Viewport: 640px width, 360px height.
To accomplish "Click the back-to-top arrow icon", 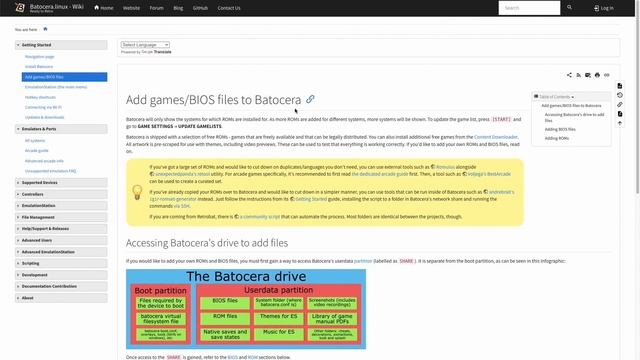I will [x=620, y=123].
